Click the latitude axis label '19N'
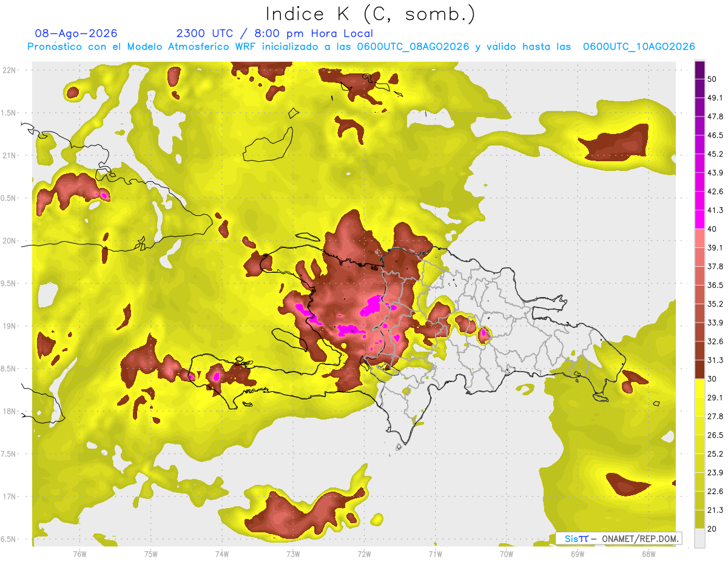The width and height of the screenshot is (728, 562). pos(10,326)
